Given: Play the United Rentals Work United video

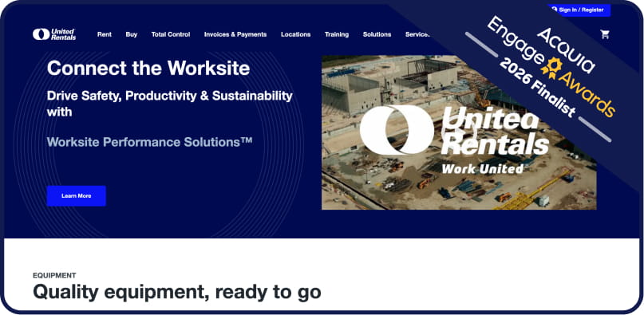Looking at the screenshot, I should pos(459,132).
